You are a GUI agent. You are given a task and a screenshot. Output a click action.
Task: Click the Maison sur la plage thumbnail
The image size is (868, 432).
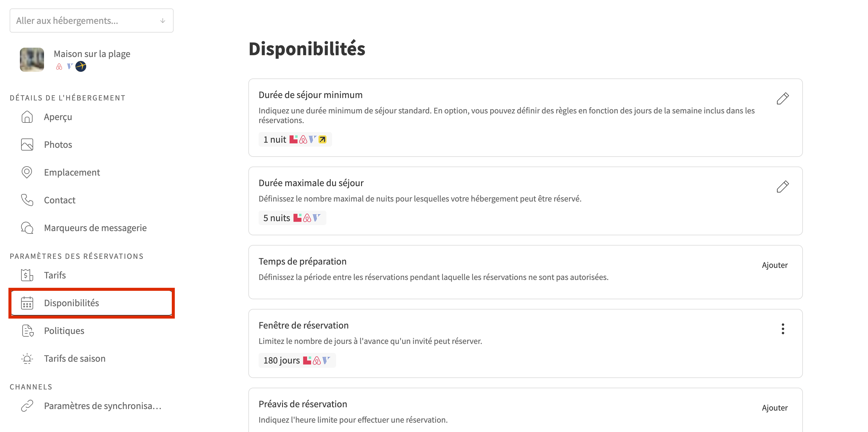tap(32, 60)
